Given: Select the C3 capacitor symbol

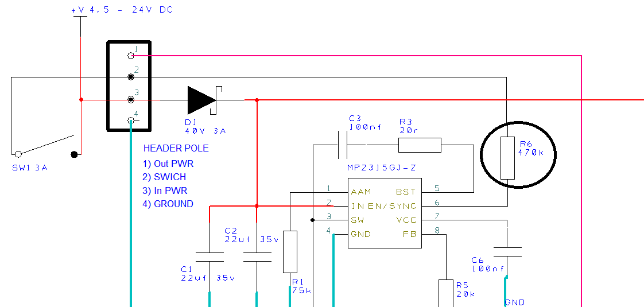Looking at the screenshot, I should pos(343,145).
